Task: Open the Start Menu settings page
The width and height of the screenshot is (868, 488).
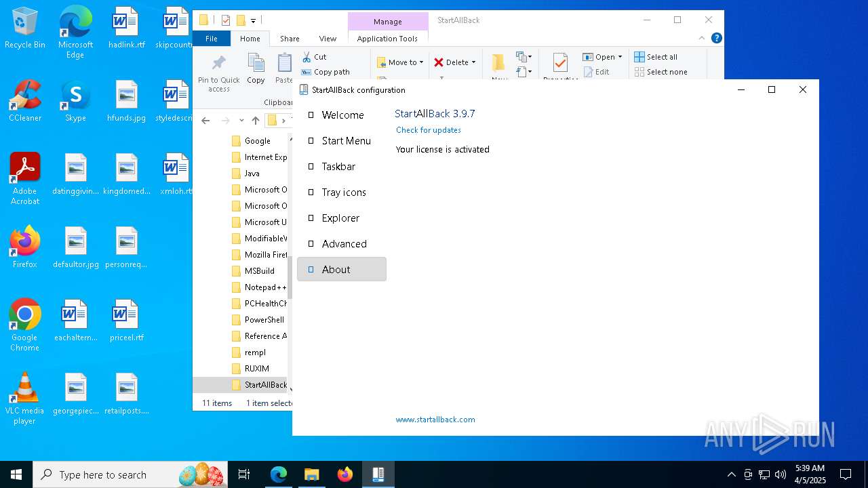Action: coord(342,141)
